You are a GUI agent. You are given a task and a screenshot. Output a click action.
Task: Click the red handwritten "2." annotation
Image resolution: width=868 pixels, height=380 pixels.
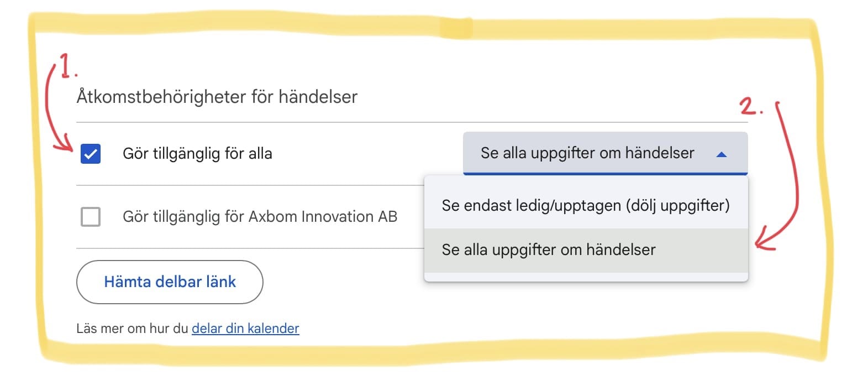click(x=751, y=106)
